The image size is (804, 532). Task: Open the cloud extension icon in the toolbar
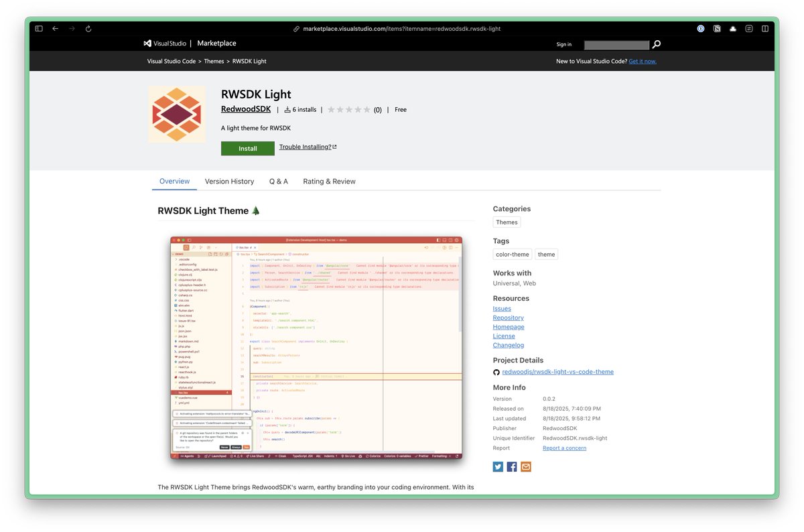[733, 29]
